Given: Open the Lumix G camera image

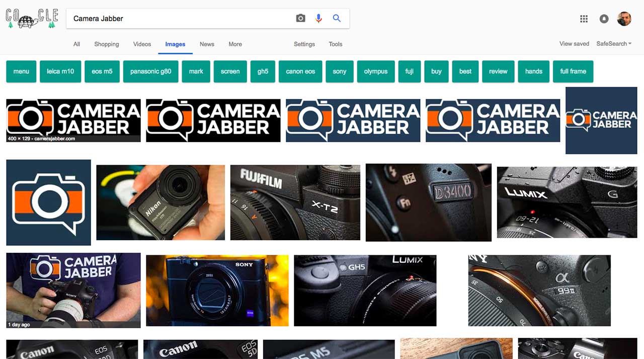Looking at the screenshot, I should coord(567,202).
